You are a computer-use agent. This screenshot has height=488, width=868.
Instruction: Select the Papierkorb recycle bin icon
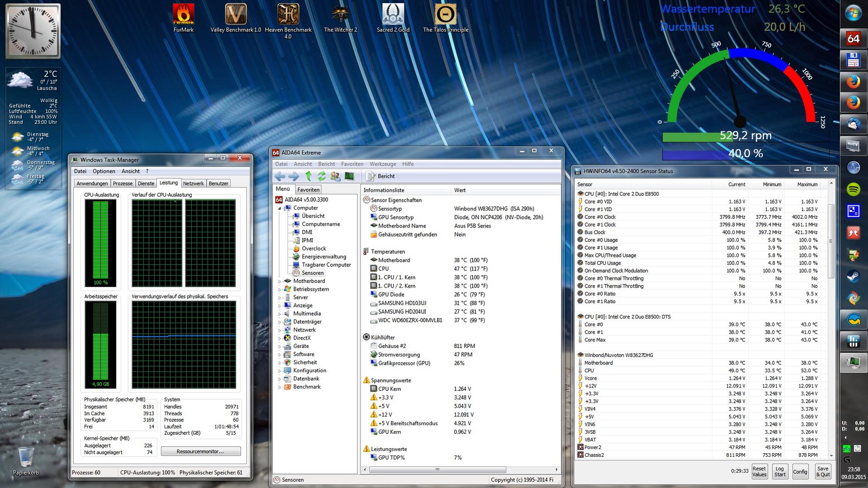click(x=26, y=461)
